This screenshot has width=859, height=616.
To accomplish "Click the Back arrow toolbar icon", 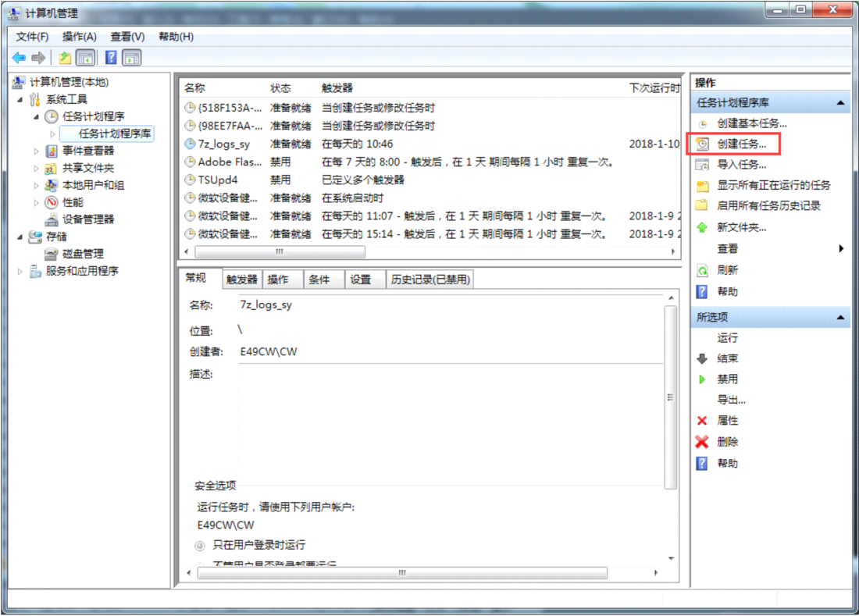I will (20, 58).
